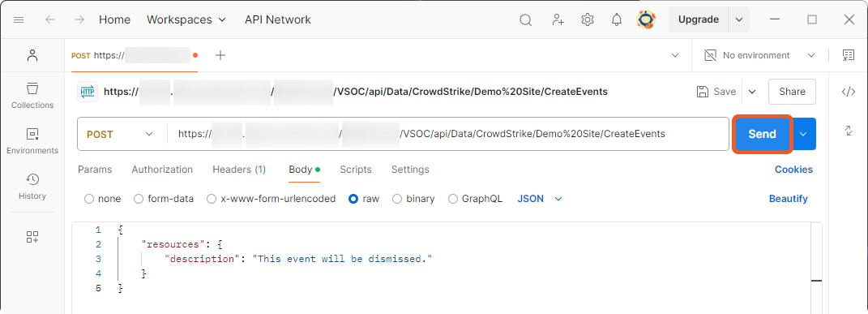Viewport: 868px width, 314px height.
Task: Click the search magnifier icon
Action: [525, 20]
